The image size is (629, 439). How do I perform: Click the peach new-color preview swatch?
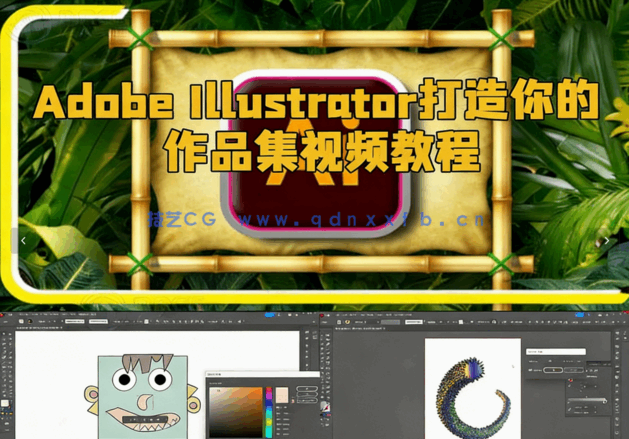coord(282,395)
